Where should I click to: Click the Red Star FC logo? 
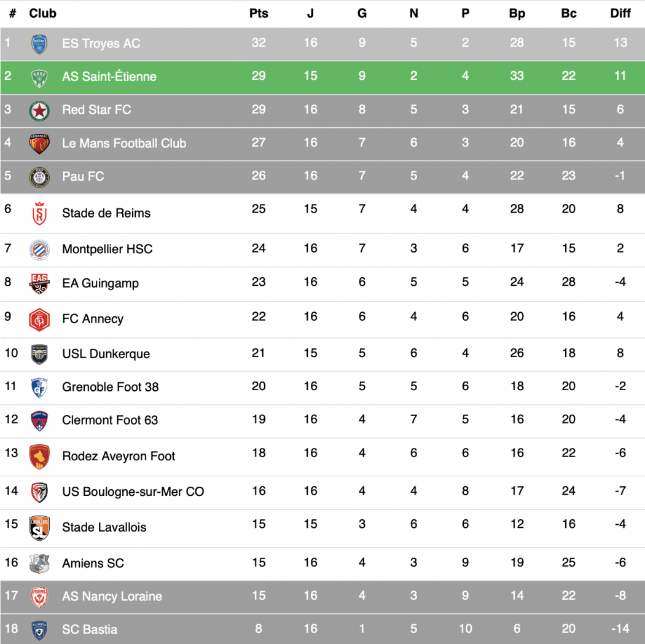pyautogui.click(x=39, y=110)
